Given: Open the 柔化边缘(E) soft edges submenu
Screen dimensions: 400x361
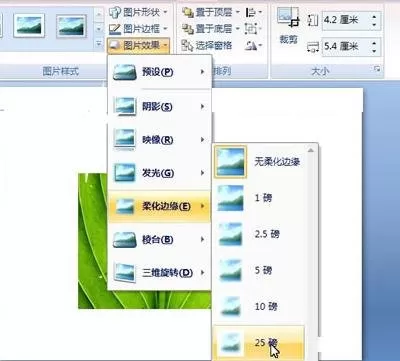Looking at the screenshot, I should click(x=159, y=206).
